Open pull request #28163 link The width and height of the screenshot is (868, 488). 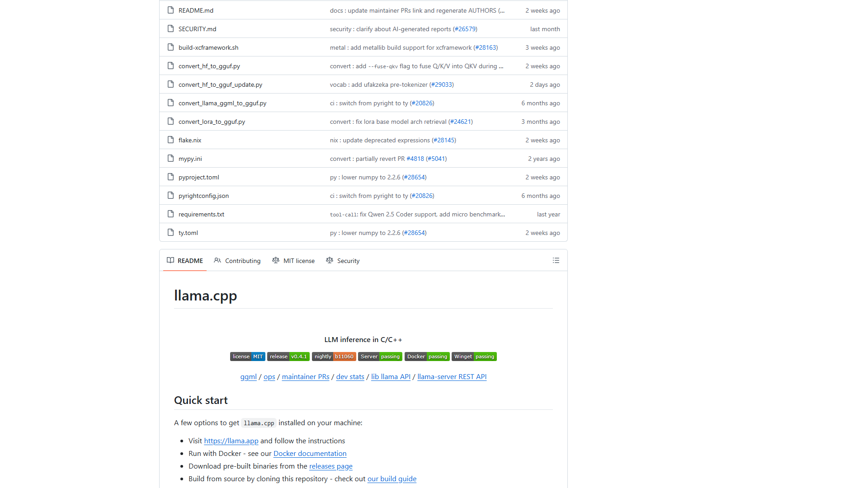pos(486,47)
